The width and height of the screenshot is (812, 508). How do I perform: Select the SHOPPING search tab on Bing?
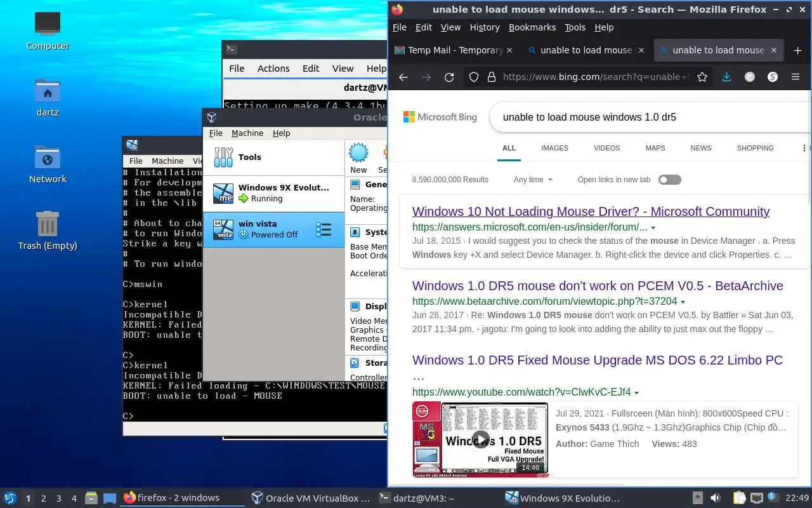click(x=755, y=148)
